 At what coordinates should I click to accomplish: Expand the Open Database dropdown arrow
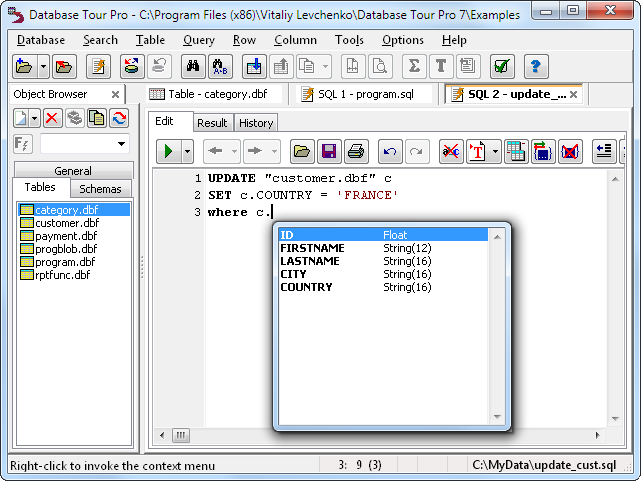pos(43,66)
